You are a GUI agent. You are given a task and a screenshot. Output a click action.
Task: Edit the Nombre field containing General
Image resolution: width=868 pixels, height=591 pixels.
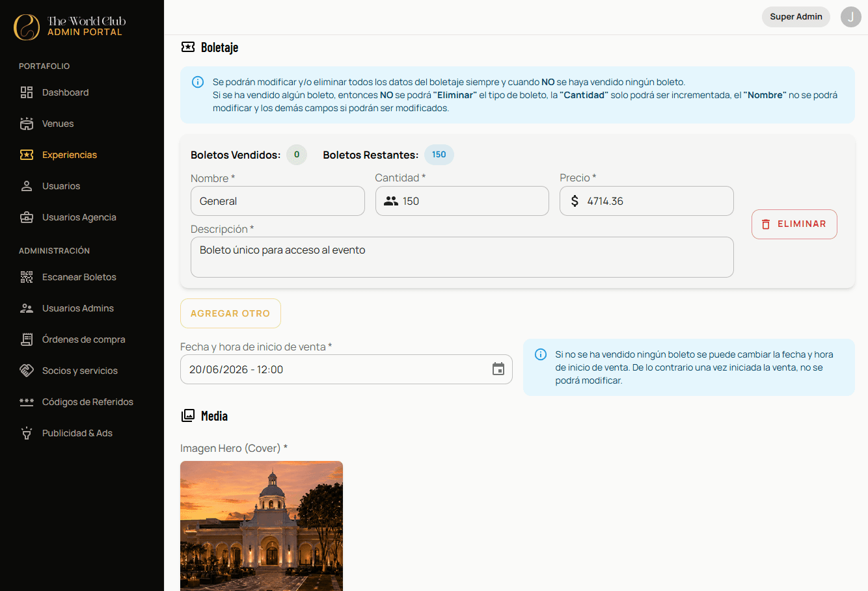coord(278,201)
